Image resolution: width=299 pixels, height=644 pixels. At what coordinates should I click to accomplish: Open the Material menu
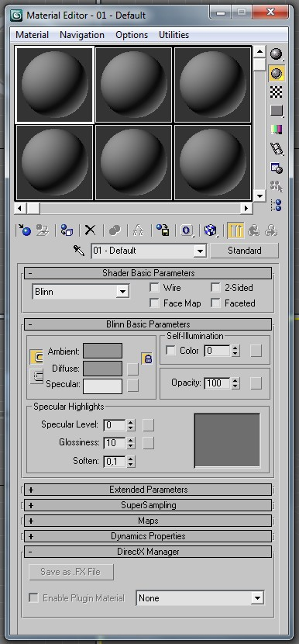pyautogui.click(x=32, y=35)
